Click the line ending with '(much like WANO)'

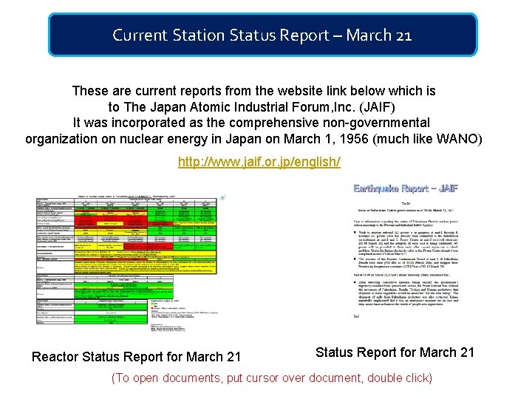tap(253, 139)
